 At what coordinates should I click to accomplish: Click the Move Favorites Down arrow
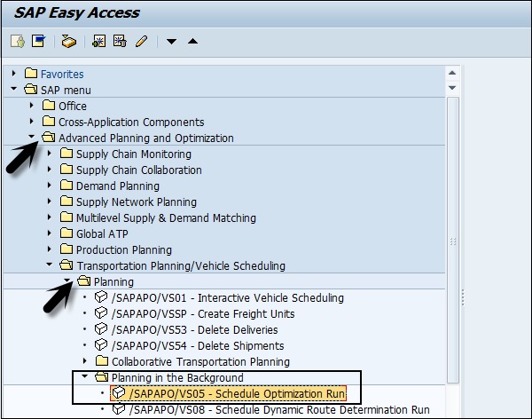(171, 42)
